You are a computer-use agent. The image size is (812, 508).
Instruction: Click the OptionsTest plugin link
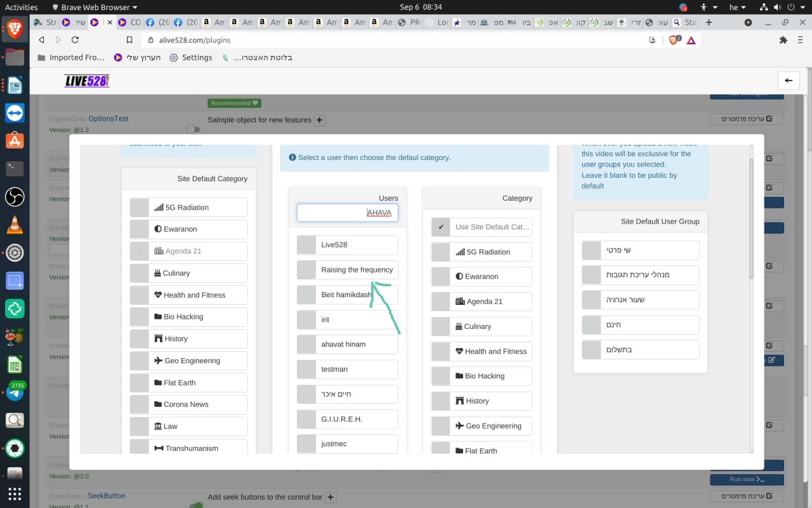pyautogui.click(x=108, y=119)
